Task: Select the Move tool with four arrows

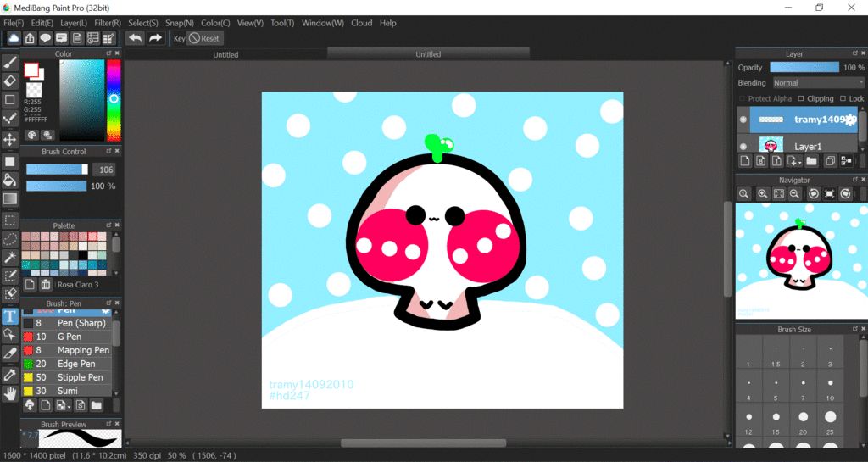Action: (10, 139)
